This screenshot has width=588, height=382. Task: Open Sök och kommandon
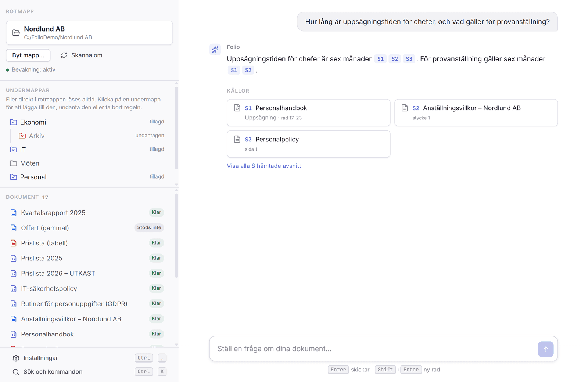pos(89,372)
